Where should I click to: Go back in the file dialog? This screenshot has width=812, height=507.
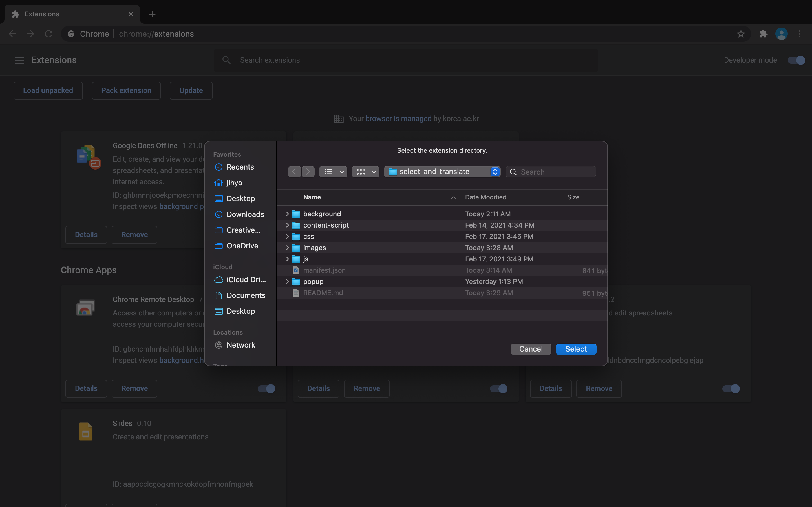point(294,172)
